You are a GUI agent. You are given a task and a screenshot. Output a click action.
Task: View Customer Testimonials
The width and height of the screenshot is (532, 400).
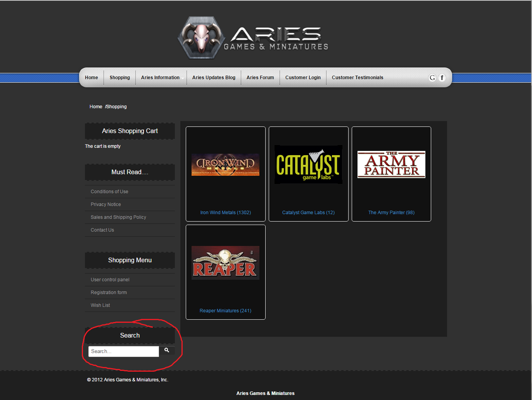point(358,78)
